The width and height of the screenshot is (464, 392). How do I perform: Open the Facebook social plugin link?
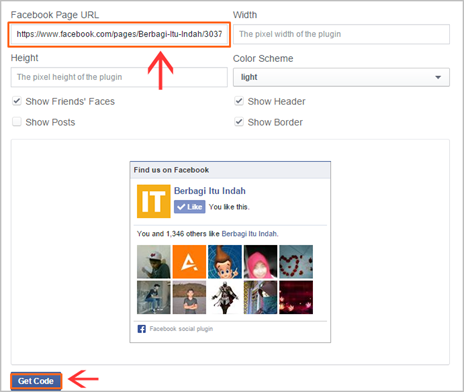[x=181, y=329]
